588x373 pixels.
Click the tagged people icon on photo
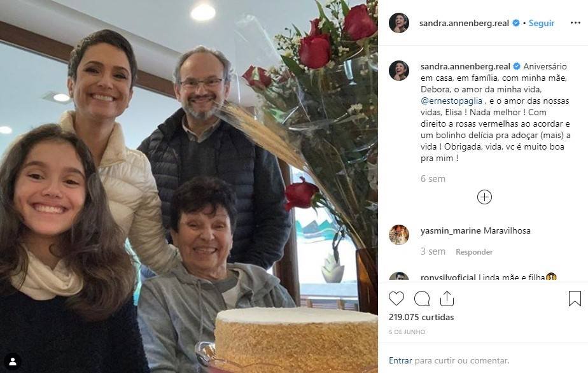click(x=13, y=362)
